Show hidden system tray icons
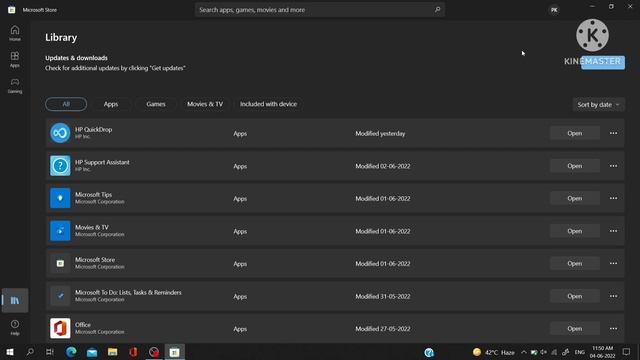 point(524,352)
